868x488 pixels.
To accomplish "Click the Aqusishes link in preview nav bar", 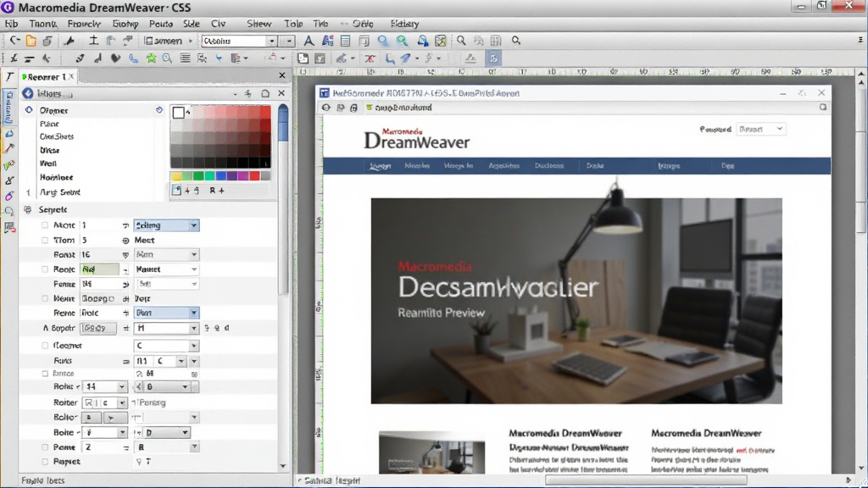I will (504, 165).
